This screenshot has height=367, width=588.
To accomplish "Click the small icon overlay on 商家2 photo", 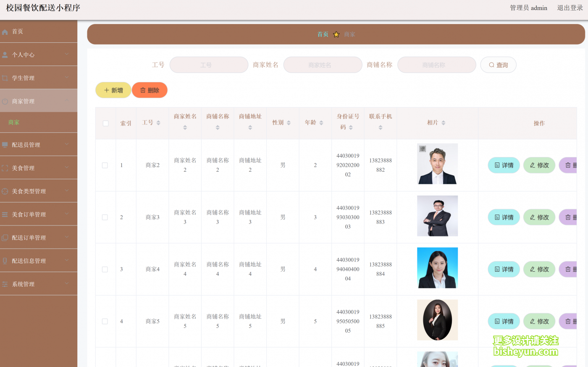I will point(423,149).
